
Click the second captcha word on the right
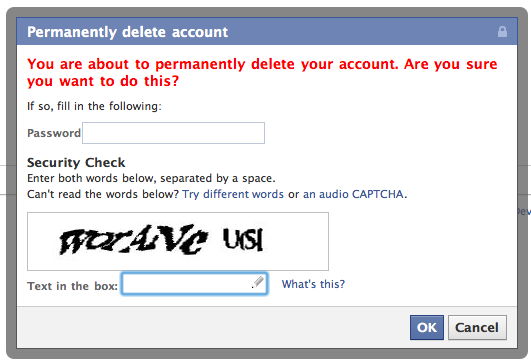coord(243,239)
